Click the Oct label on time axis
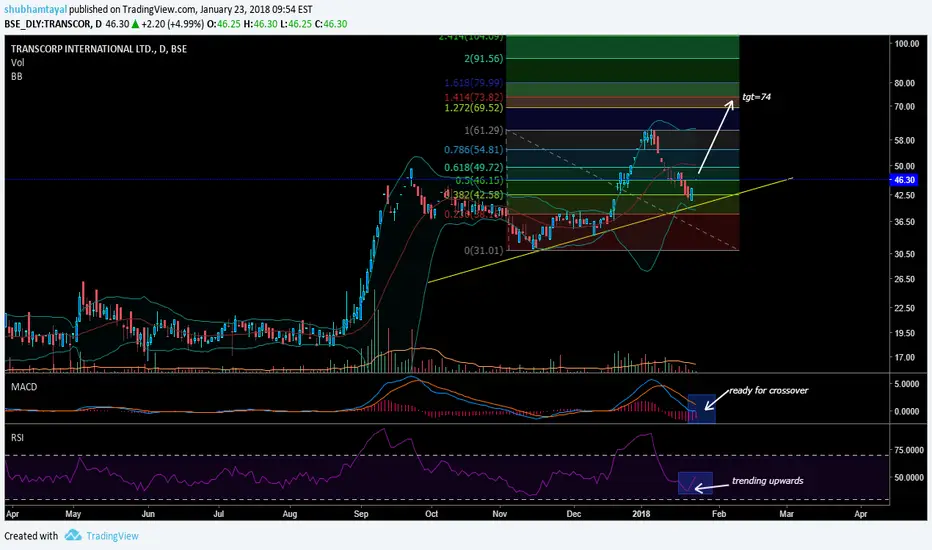This screenshot has width=932, height=550. tap(432, 513)
